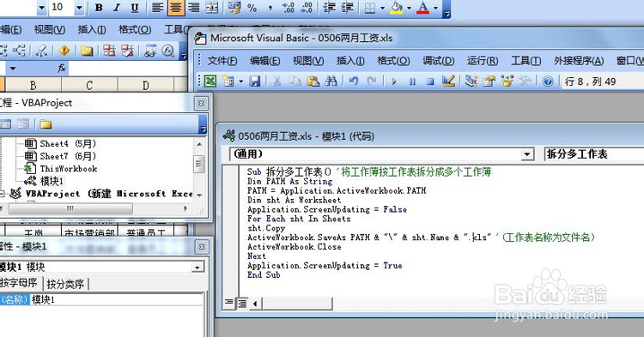The width and height of the screenshot is (644, 337).
Task: Open 运行(R) menu in Visual Basic window
Action: 483,61
